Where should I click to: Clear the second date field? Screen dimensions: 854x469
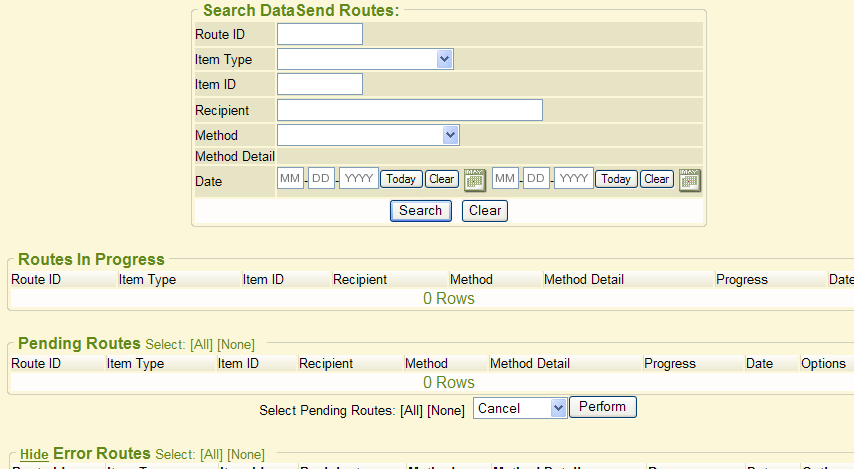[657, 179]
